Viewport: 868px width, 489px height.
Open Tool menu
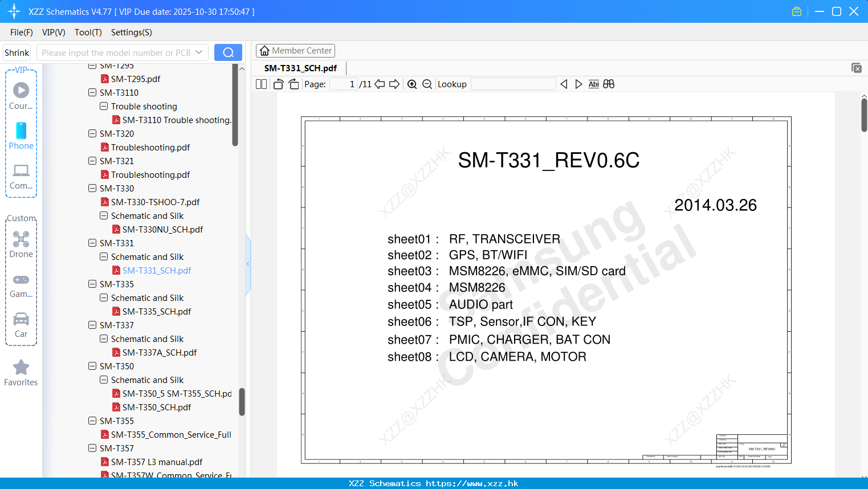click(x=88, y=32)
